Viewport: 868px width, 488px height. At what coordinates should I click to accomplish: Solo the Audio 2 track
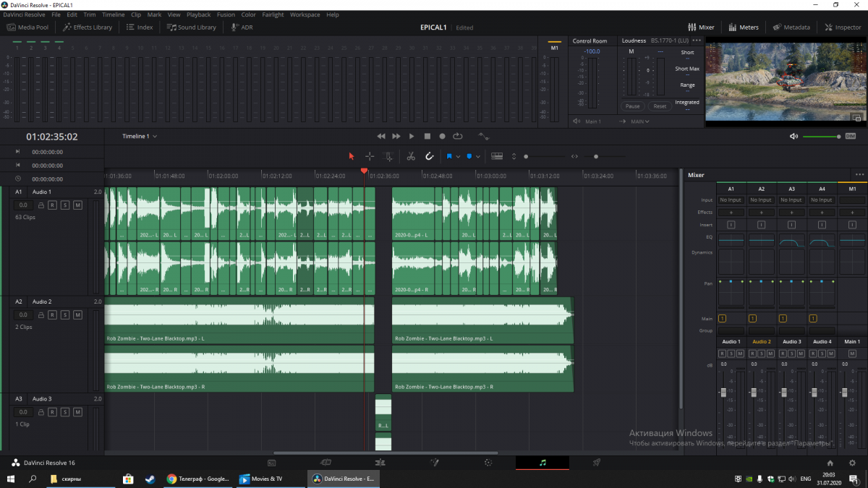[65, 315]
